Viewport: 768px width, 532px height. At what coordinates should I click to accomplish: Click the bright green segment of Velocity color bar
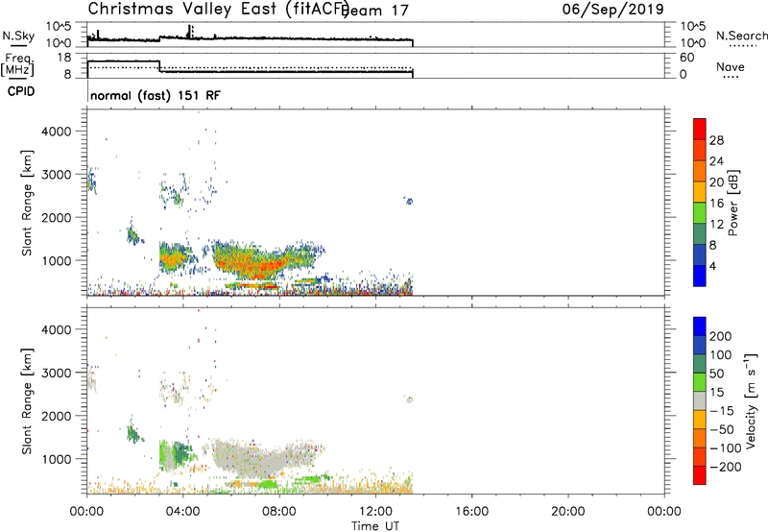[x=700, y=382]
